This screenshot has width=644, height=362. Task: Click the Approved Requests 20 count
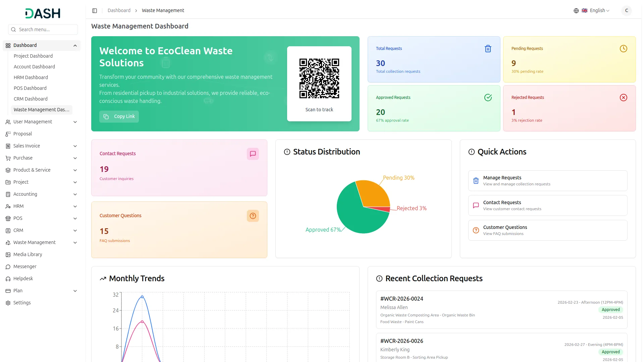coord(380,113)
